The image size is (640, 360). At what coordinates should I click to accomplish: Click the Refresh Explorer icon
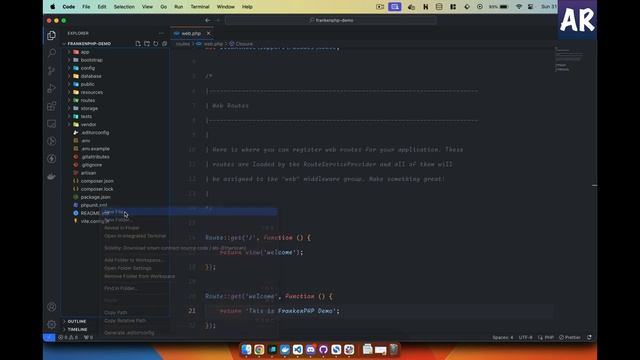coord(156,44)
